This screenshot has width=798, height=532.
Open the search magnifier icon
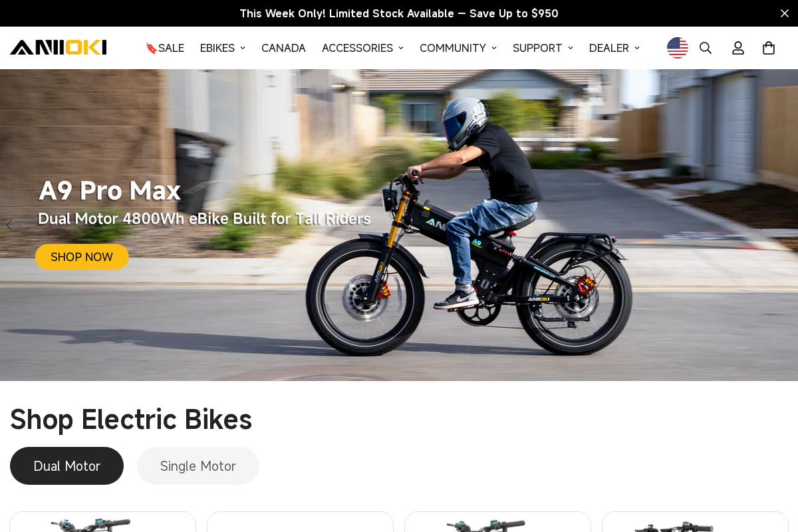[x=706, y=48]
